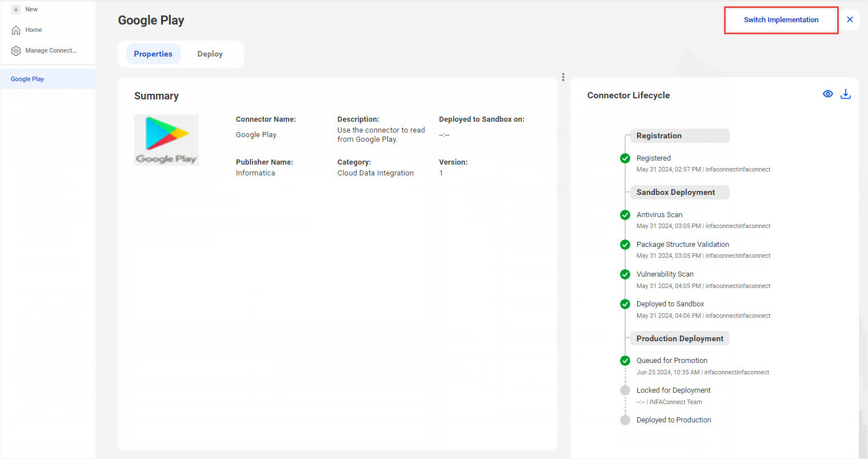This screenshot has height=459, width=868.
Task: Click the Vulnerability Scan check icon
Action: click(x=625, y=274)
